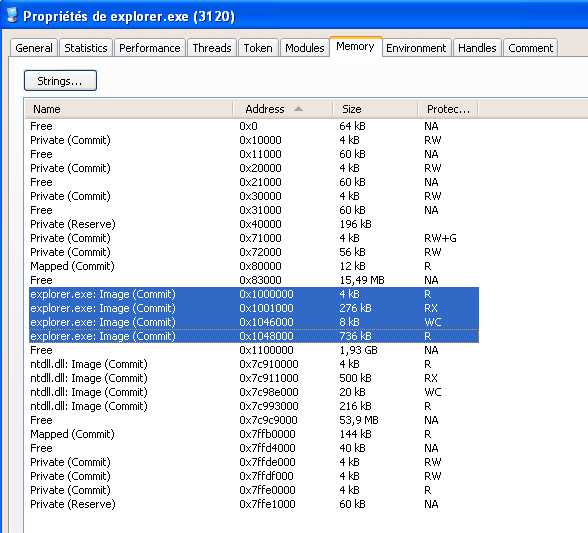Select Free row at 0x11000
Image resolution: width=588 pixels, height=533 pixels.
(254, 154)
